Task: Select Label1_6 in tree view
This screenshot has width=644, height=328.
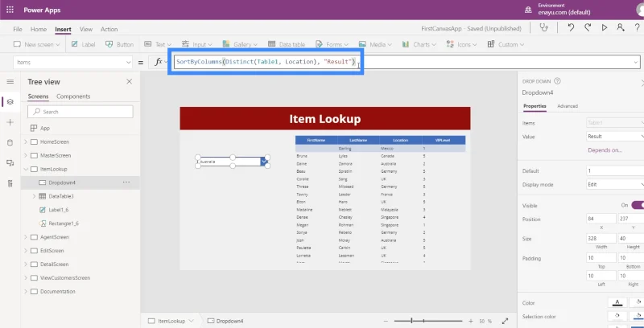Action: click(x=58, y=210)
